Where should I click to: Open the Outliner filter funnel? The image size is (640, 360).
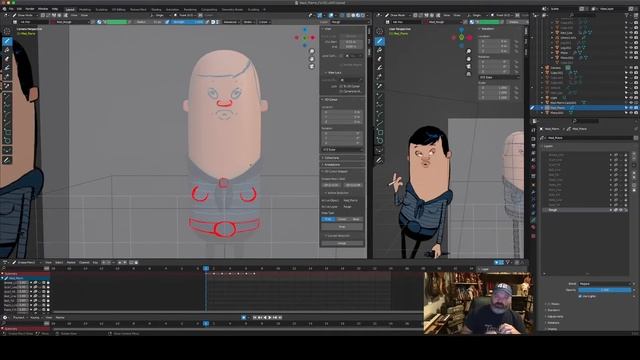[x=627, y=16]
